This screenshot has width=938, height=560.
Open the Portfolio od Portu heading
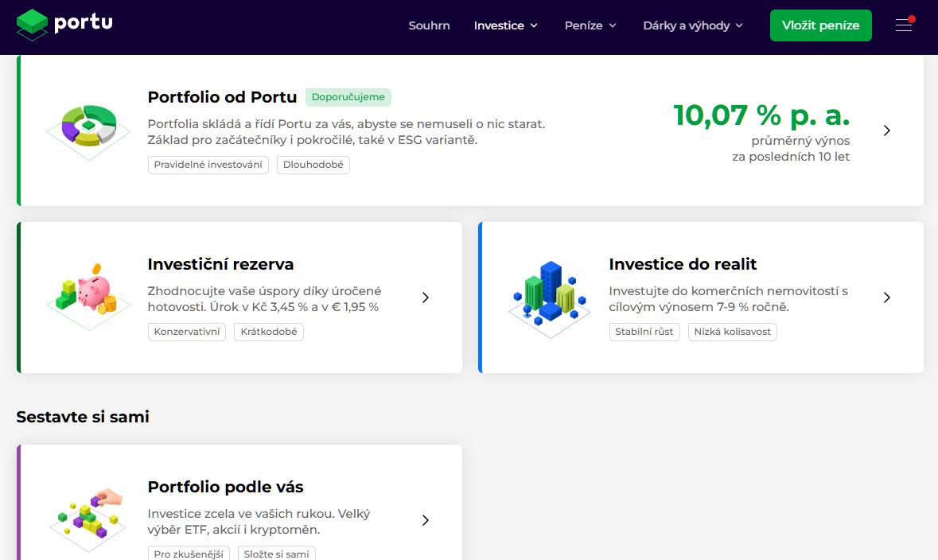tap(222, 97)
